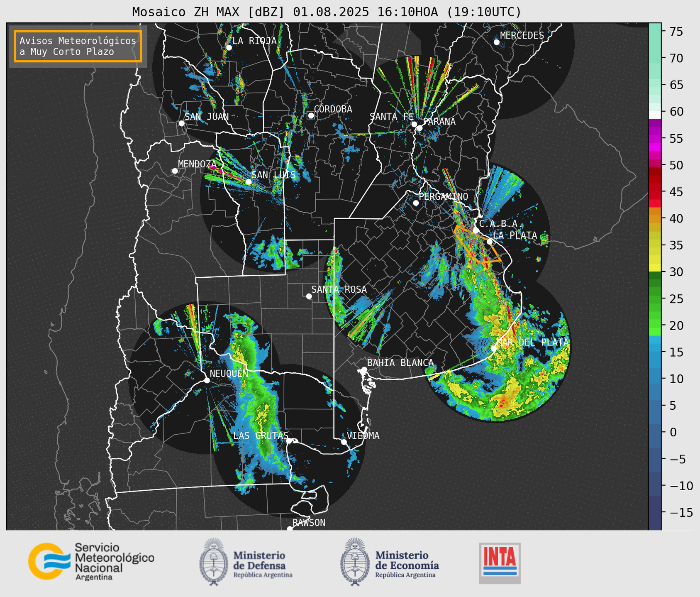Image resolution: width=700 pixels, height=597 pixels.
Task: Select the Mendoza city marker
Action: point(175,171)
